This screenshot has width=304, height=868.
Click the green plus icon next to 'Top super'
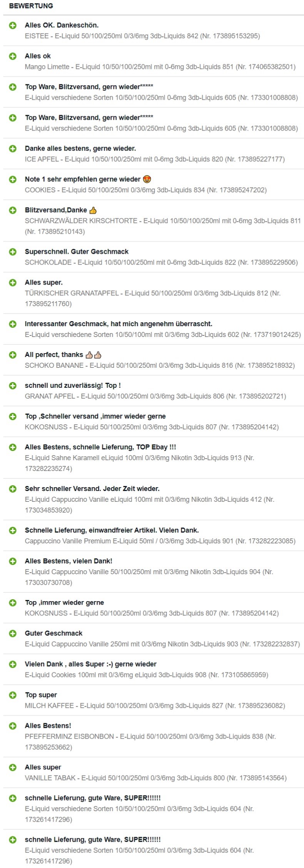(x=13, y=695)
